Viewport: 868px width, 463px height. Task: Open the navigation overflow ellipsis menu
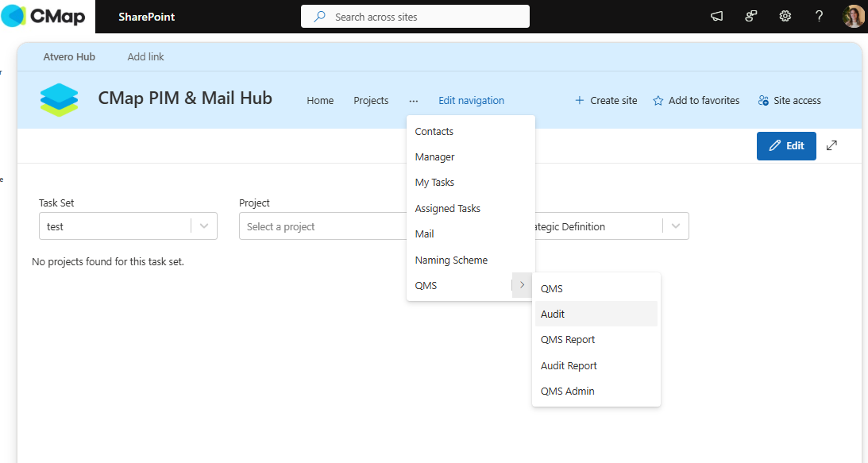click(x=414, y=101)
